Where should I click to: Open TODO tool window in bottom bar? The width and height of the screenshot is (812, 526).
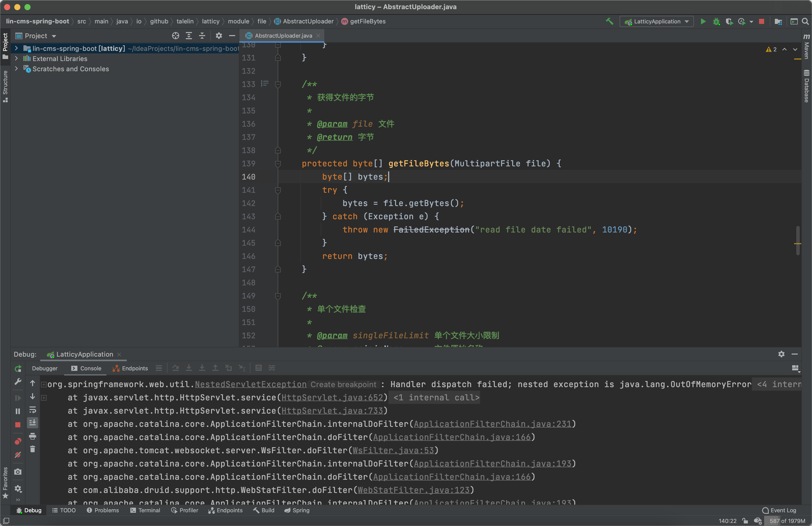coord(64,510)
